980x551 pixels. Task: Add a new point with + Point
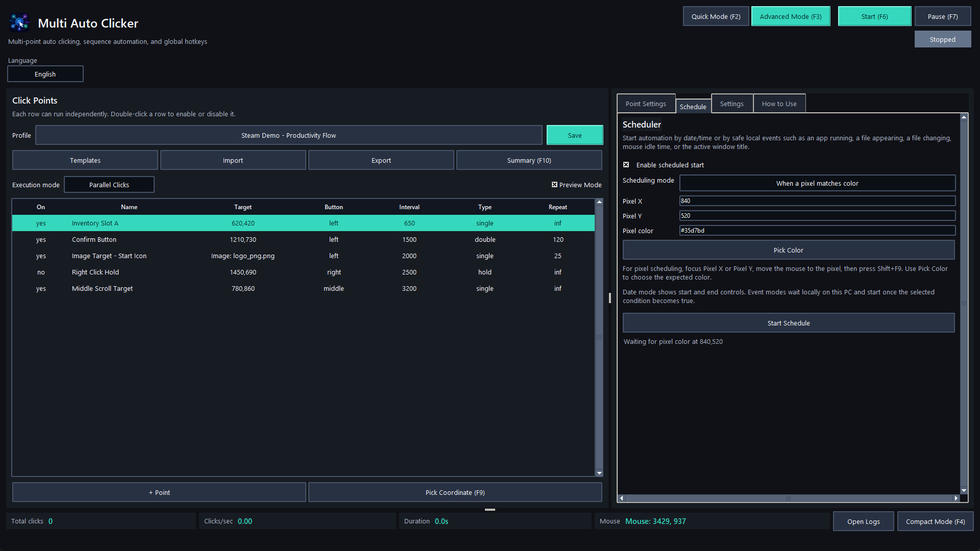159,492
